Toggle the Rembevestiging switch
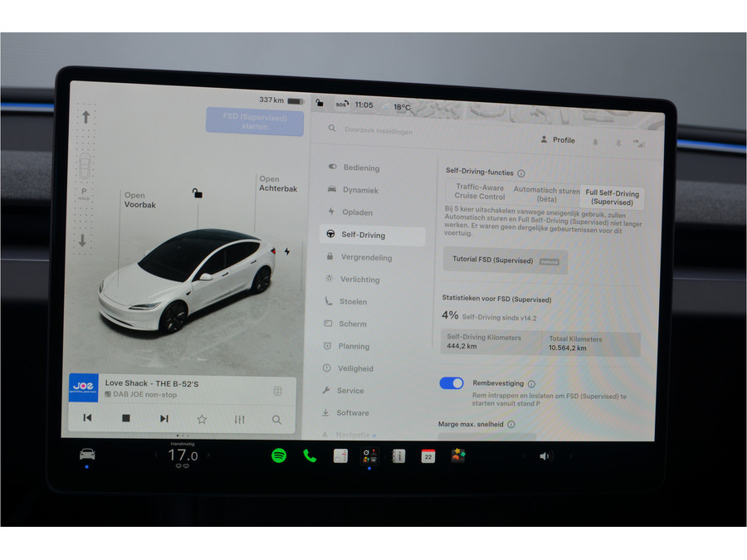This screenshot has width=747, height=560. click(x=452, y=383)
